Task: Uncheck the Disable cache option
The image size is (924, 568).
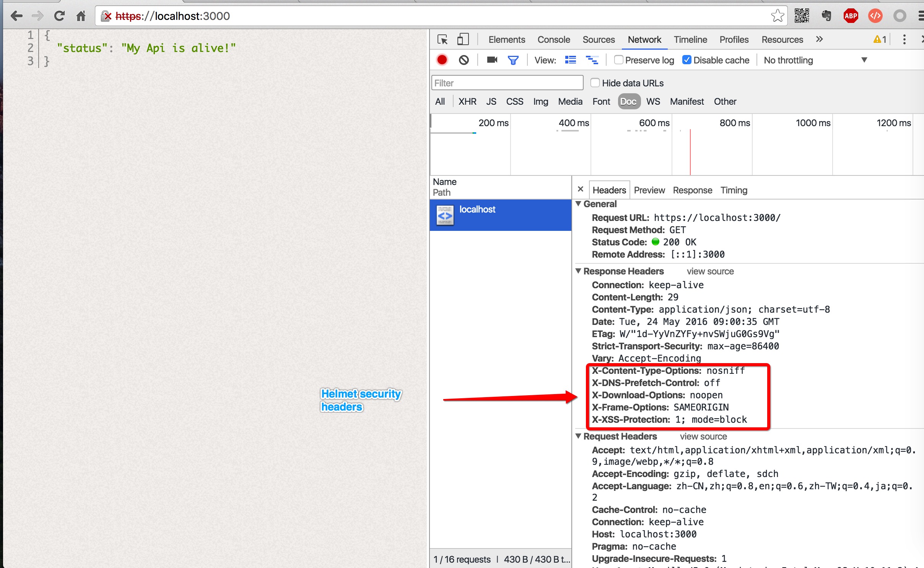Action: pos(687,60)
